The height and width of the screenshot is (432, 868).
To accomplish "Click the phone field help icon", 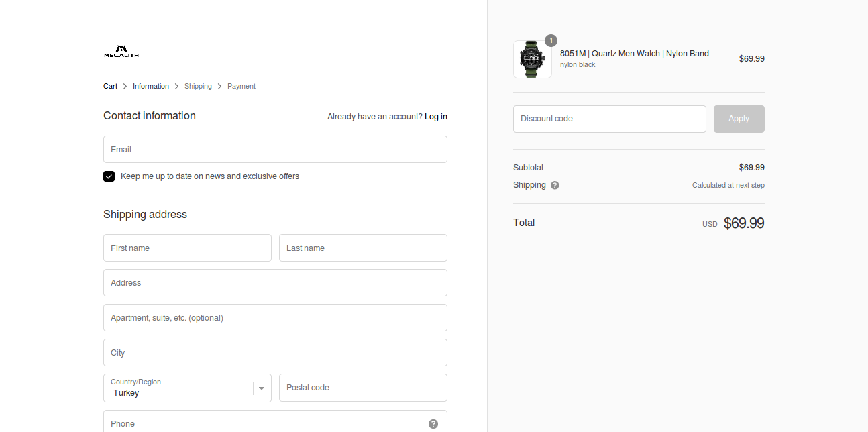I will 433,424.
